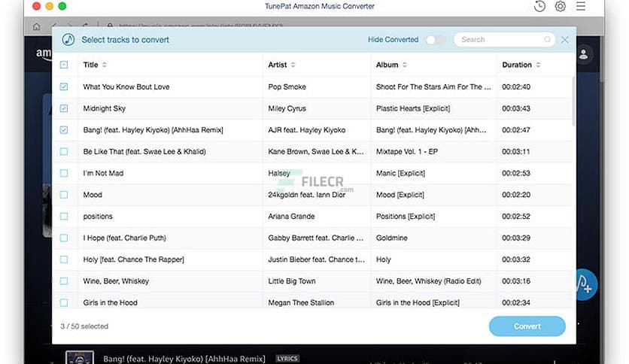Click the search magnifier icon in Search box
The height and width of the screenshot is (364, 629).
pyautogui.click(x=547, y=39)
